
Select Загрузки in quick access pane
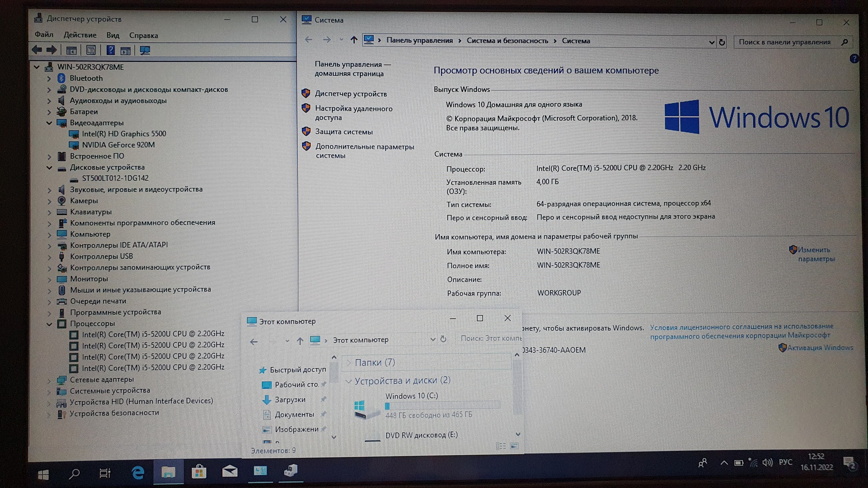point(290,399)
